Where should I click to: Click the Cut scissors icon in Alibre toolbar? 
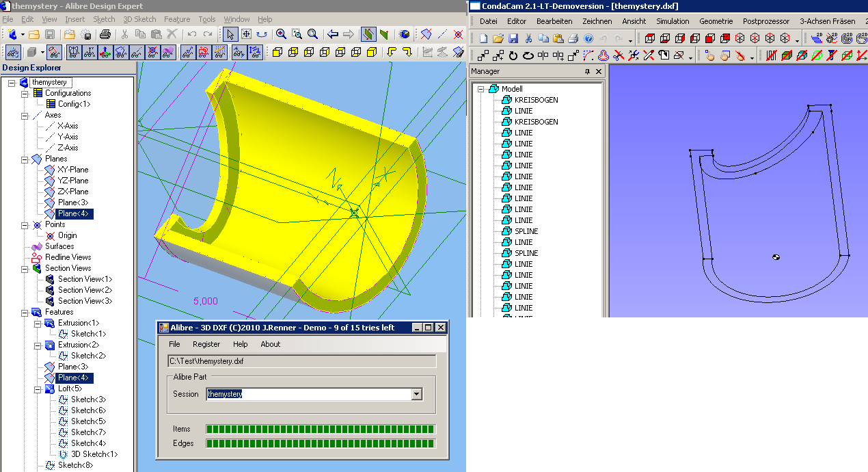pos(124,34)
